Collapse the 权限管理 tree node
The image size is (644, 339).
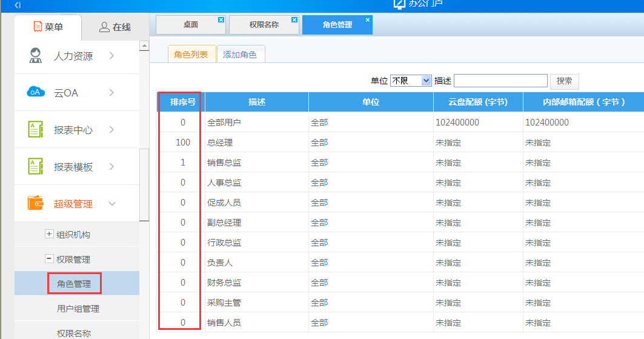tap(49, 258)
